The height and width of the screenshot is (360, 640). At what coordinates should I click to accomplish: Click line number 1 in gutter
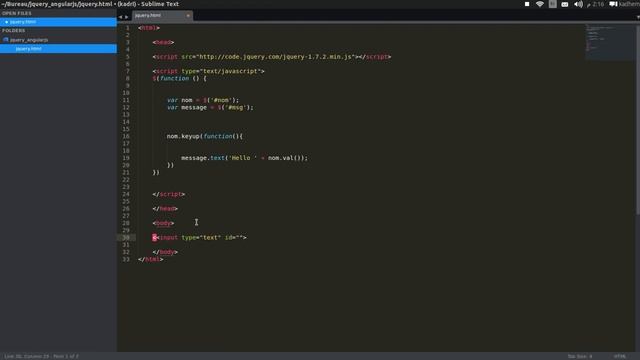[x=127, y=28]
